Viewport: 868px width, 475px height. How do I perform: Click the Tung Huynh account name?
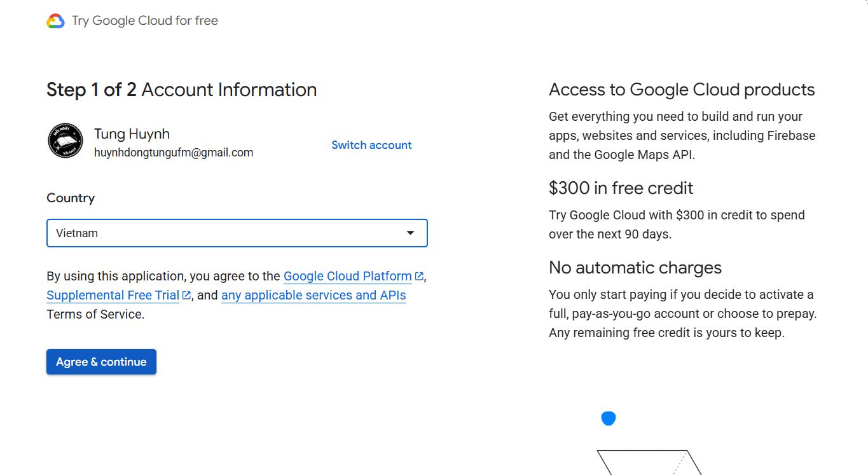(132, 134)
